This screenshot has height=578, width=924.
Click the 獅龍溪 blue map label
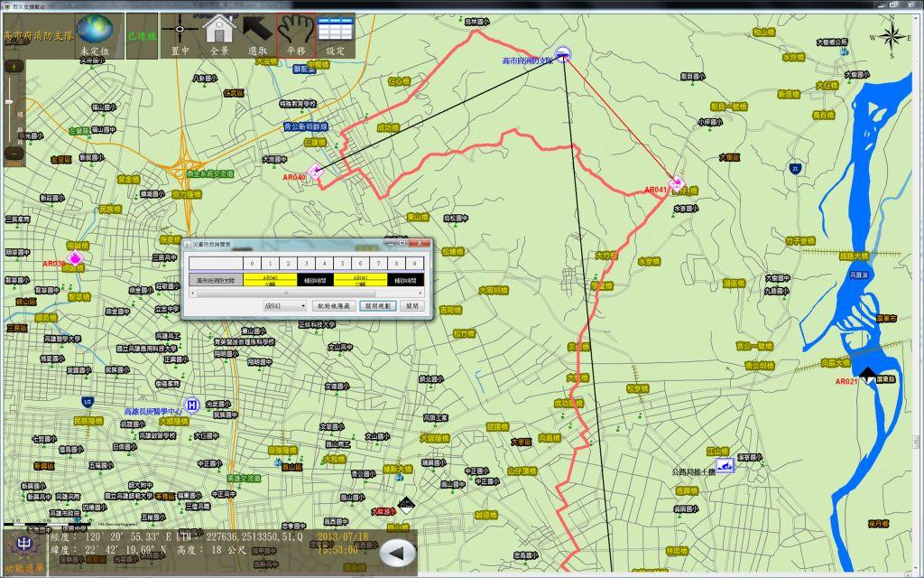coord(304,69)
